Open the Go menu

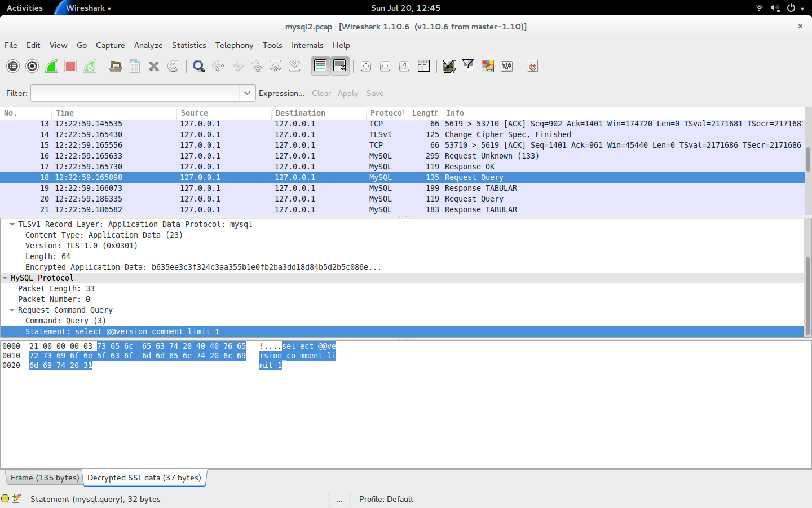(x=82, y=45)
